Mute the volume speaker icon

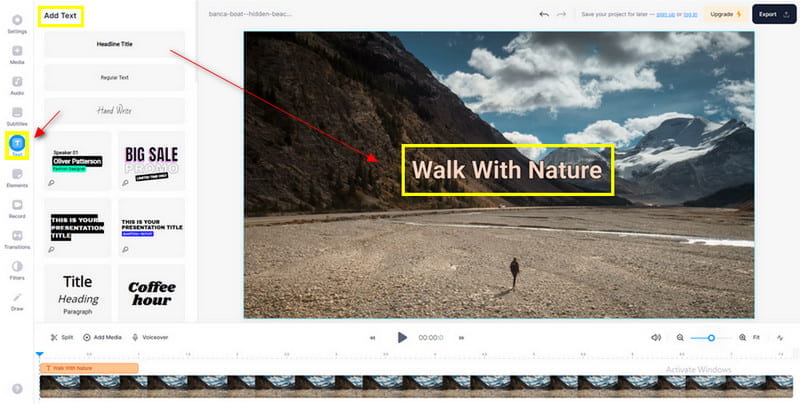tap(656, 338)
